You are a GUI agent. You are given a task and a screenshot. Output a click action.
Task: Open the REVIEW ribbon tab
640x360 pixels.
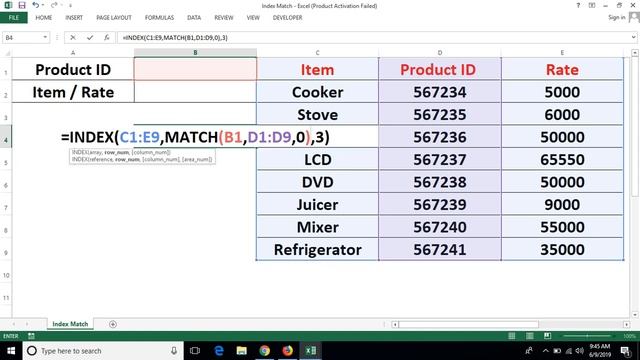[224, 18]
